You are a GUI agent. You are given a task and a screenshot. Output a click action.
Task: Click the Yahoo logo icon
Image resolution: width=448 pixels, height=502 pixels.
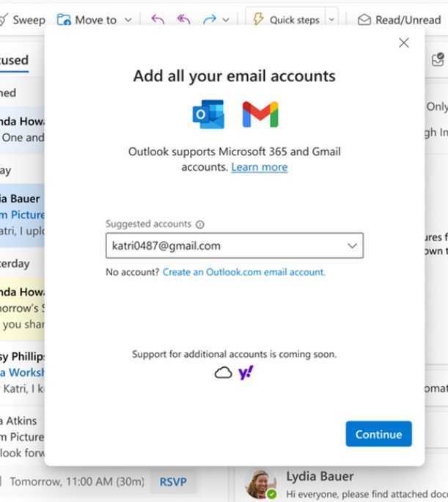pos(246,373)
